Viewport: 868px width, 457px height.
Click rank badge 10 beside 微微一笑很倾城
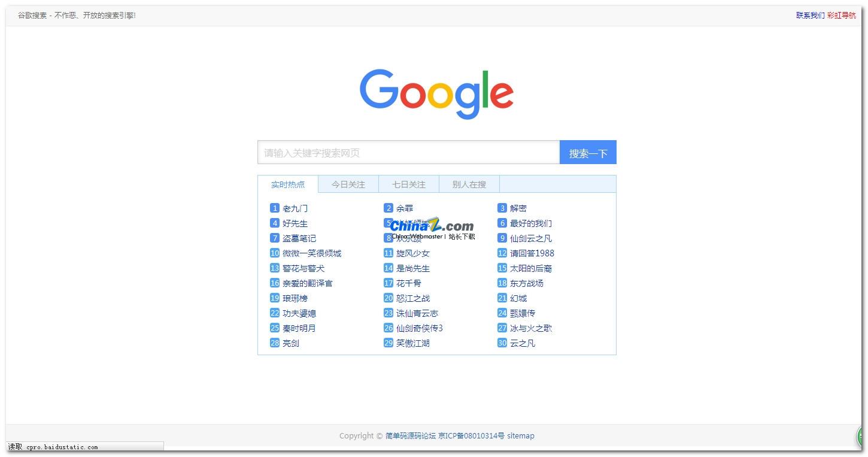pyautogui.click(x=275, y=253)
